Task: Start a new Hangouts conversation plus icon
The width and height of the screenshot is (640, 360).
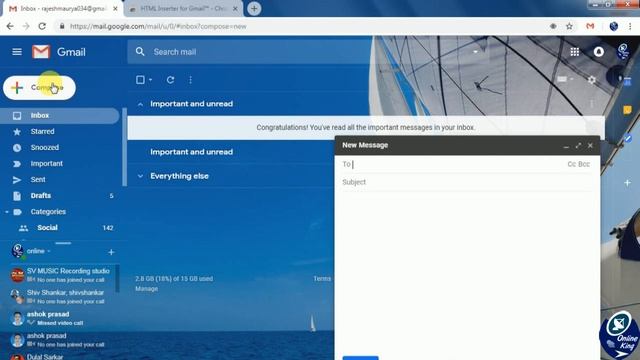Action: 111,252
